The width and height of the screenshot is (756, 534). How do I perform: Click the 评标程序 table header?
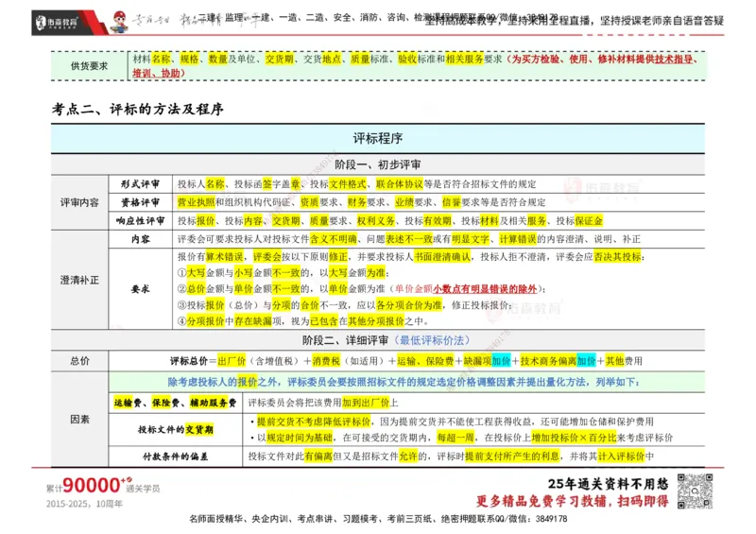(377, 138)
